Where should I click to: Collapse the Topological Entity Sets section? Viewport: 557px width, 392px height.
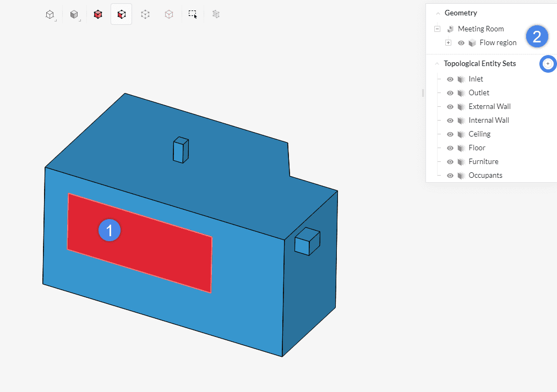(436, 63)
